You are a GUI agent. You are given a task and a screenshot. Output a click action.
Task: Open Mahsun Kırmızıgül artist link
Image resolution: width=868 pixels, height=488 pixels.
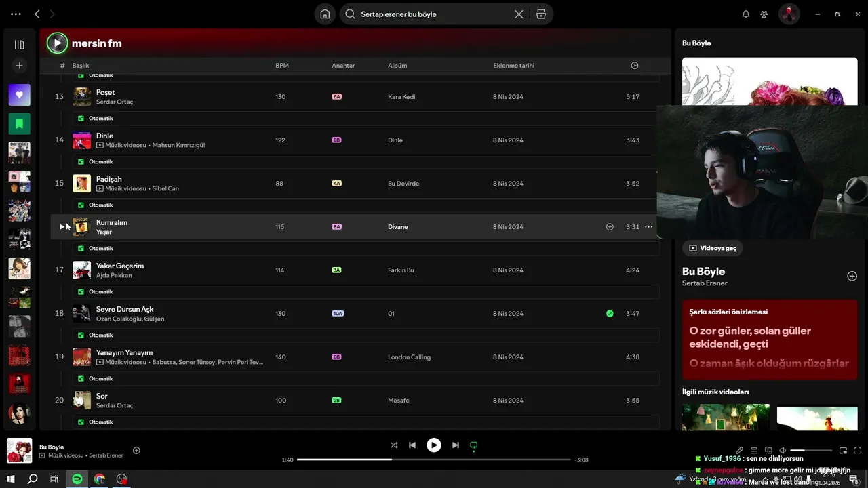[x=178, y=146]
